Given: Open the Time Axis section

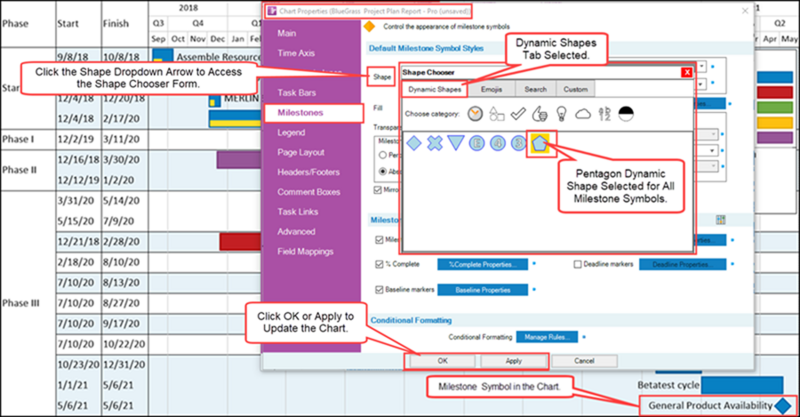Looking at the screenshot, I should (x=296, y=53).
